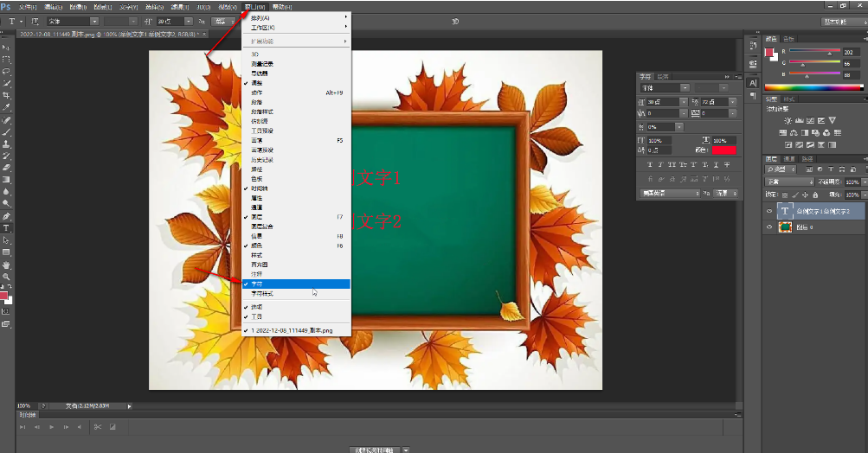Select the Lasso tool
Viewport: 868px width, 453px height.
click(6, 71)
